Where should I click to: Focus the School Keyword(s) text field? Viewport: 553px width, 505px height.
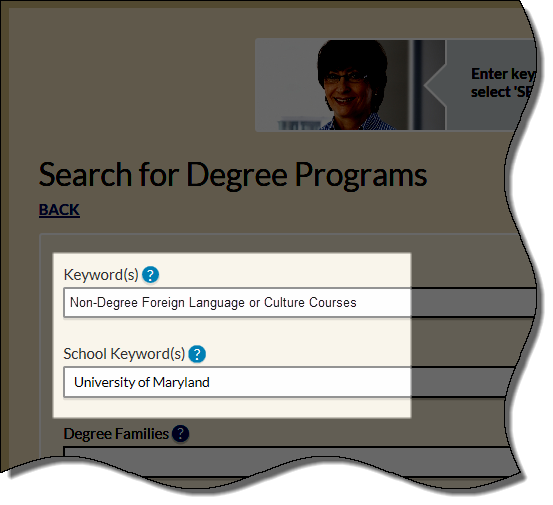pos(289,382)
